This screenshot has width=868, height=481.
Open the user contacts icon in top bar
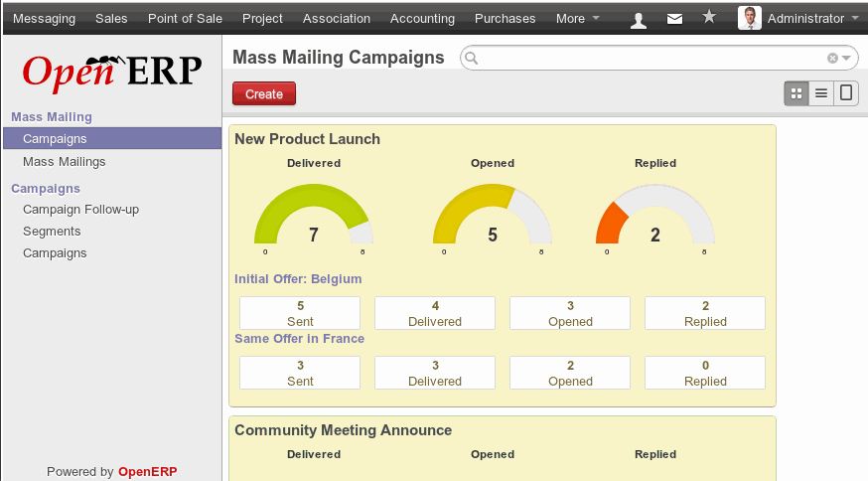[x=639, y=20]
